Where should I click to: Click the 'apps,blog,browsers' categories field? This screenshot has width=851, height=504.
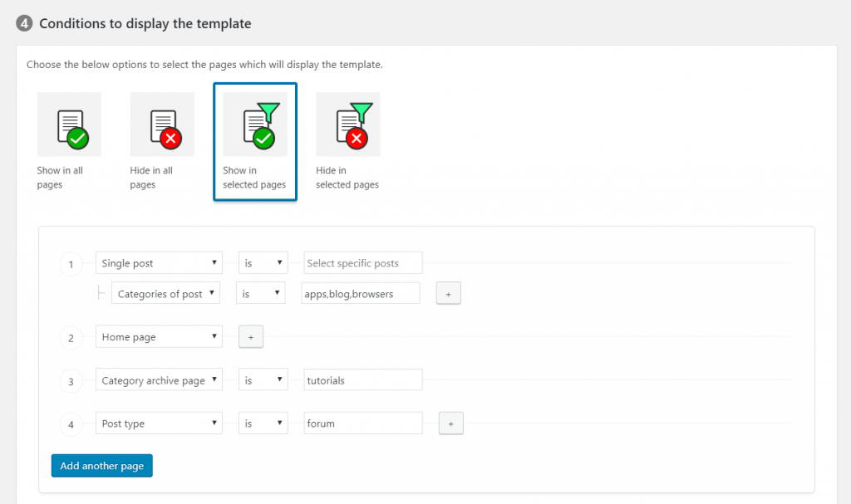tap(360, 292)
